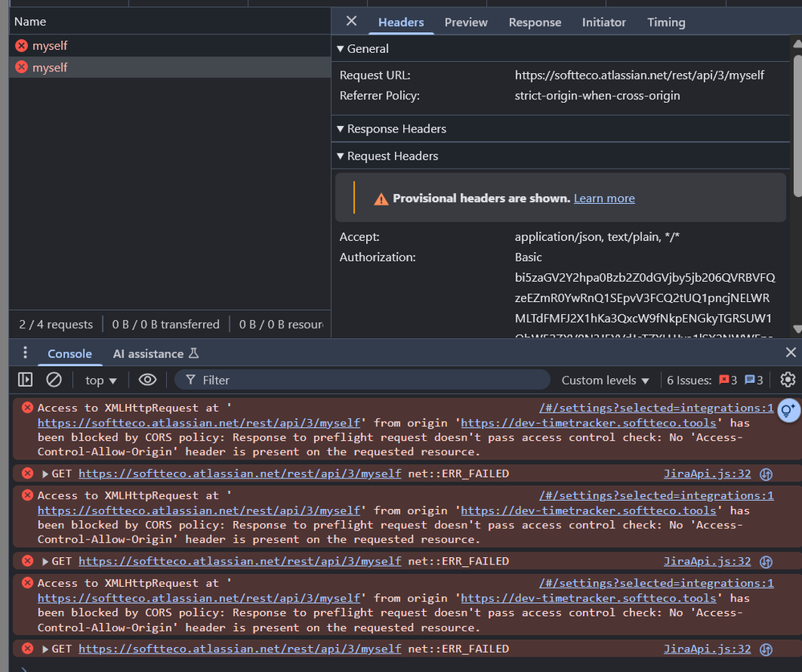Open atlassian myself link in second CORS error
802x672 pixels.
click(x=198, y=511)
